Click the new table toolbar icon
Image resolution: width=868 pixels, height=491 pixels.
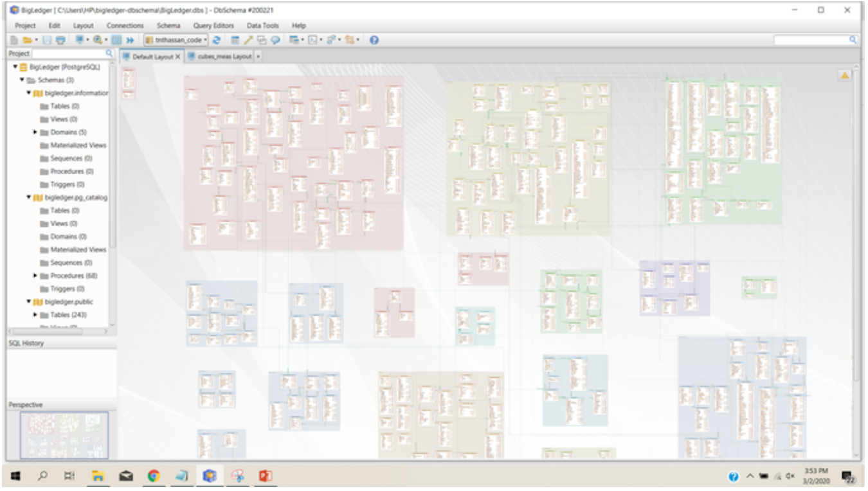pos(236,40)
